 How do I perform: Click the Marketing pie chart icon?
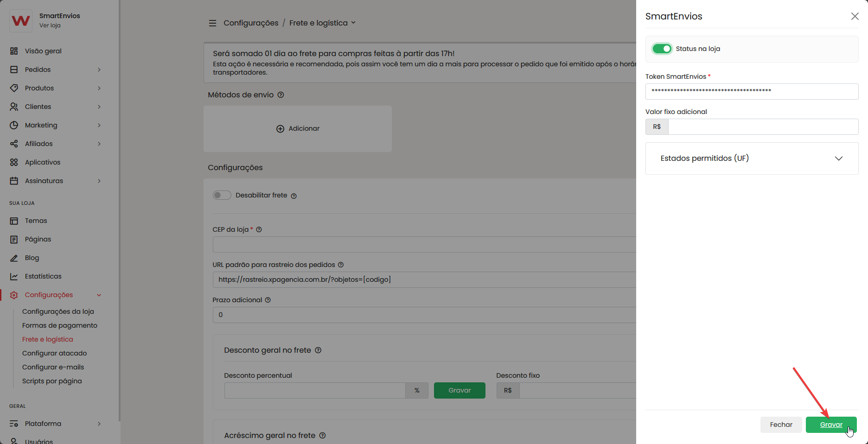(x=14, y=125)
